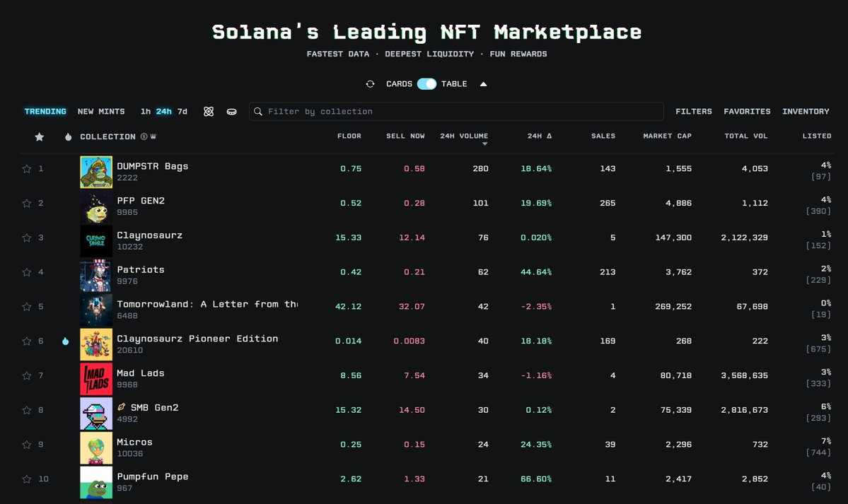Open the Pumpfun Pepe collection name
Screen dimensions: 848x504
pyautogui.click(x=153, y=476)
